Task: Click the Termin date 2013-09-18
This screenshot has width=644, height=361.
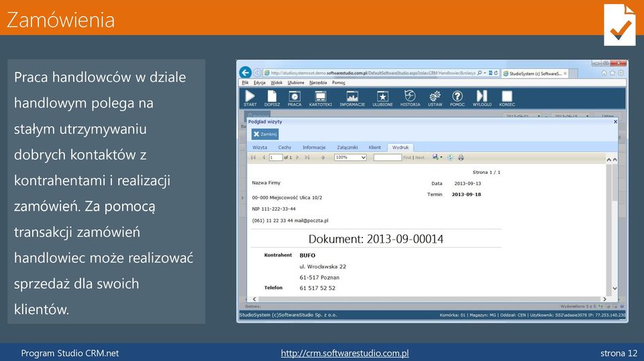Action: pyautogui.click(x=466, y=195)
